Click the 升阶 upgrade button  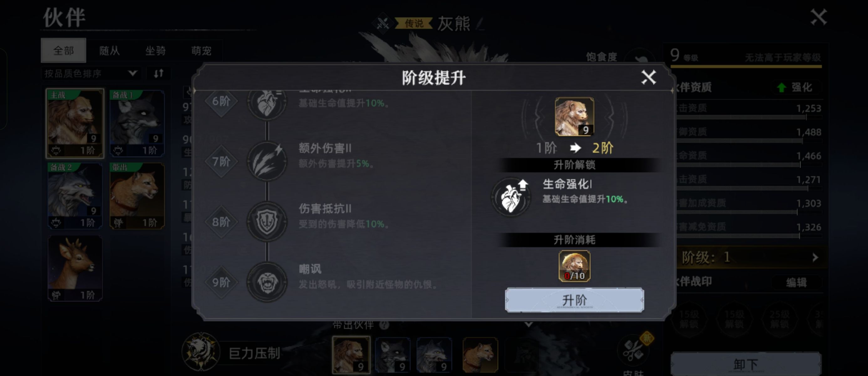coord(575,300)
